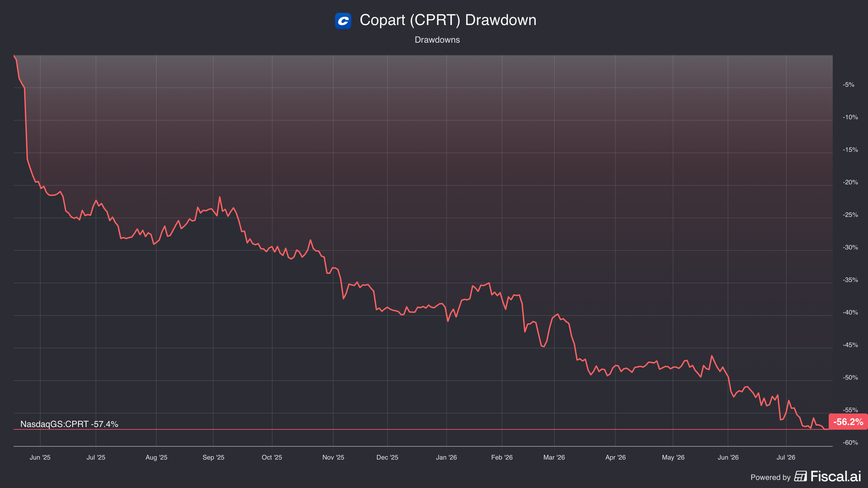This screenshot has width=868, height=488.
Task: Click the Feb '26 x-axis label
Action: pos(502,457)
